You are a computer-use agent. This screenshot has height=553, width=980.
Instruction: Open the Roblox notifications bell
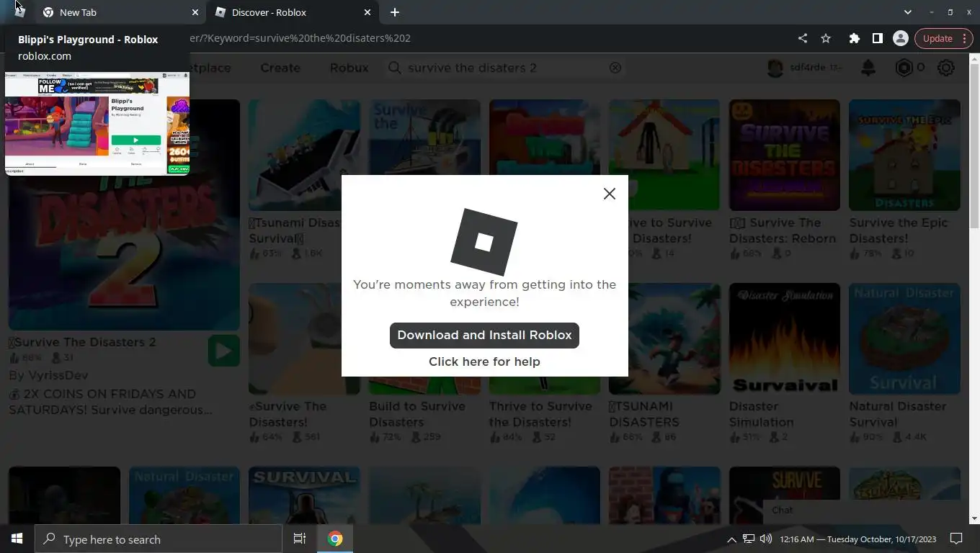(868, 68)
